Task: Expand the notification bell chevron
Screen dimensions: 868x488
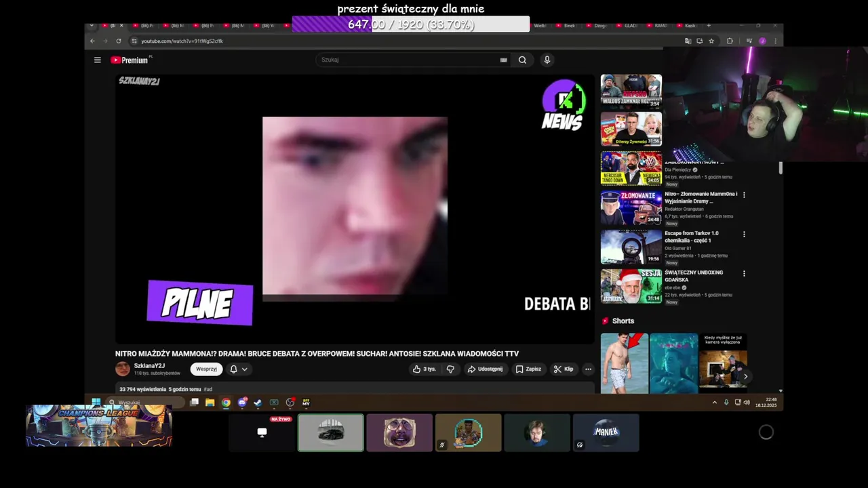Action: click(244, 369)
